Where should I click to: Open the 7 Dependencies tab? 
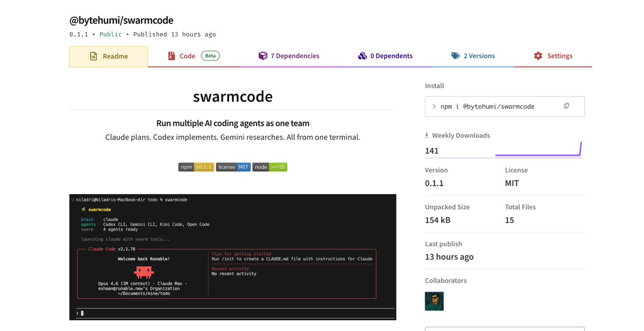[289, 56]
